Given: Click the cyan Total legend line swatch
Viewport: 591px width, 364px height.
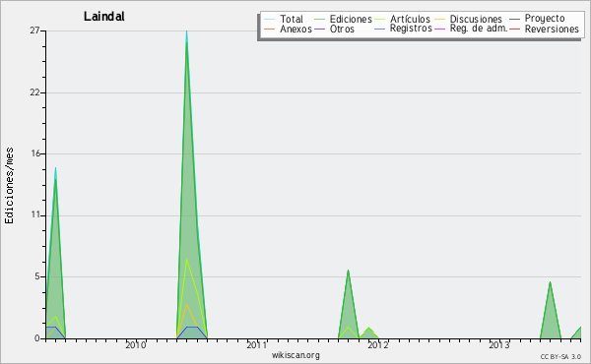Looking at the screenshot, I should point(270,19).
